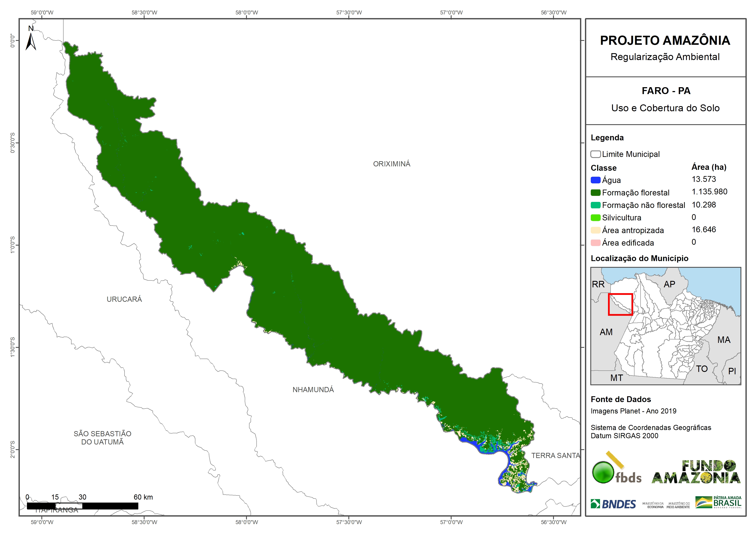Click the blue Água color swatch

tap(595, 180)
